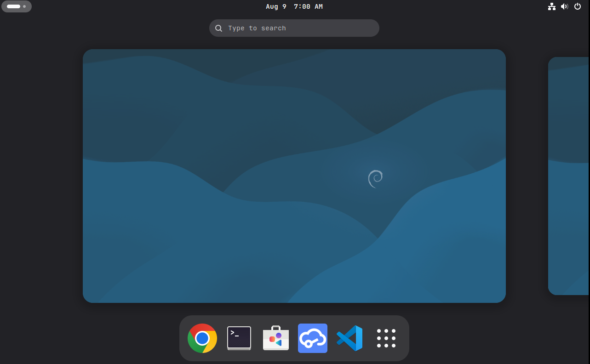Switch to the second workspace on right
The image size is (590, 364).
click(568, 176)
